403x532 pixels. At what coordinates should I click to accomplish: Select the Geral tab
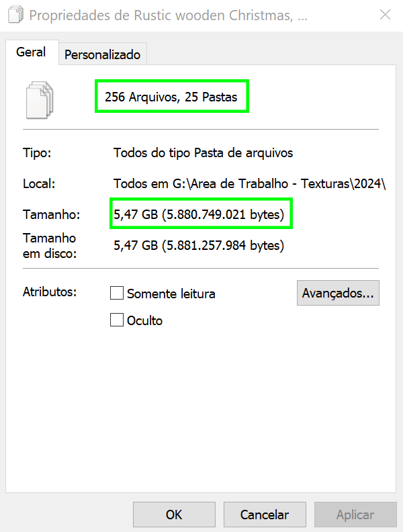[x=31, y=52]
